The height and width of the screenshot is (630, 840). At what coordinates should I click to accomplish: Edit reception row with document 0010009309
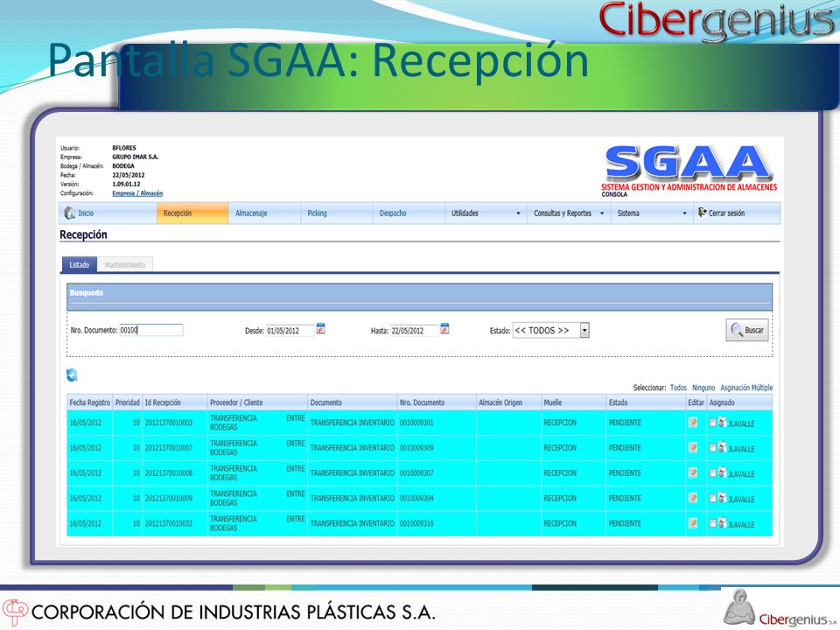[693, 448]
